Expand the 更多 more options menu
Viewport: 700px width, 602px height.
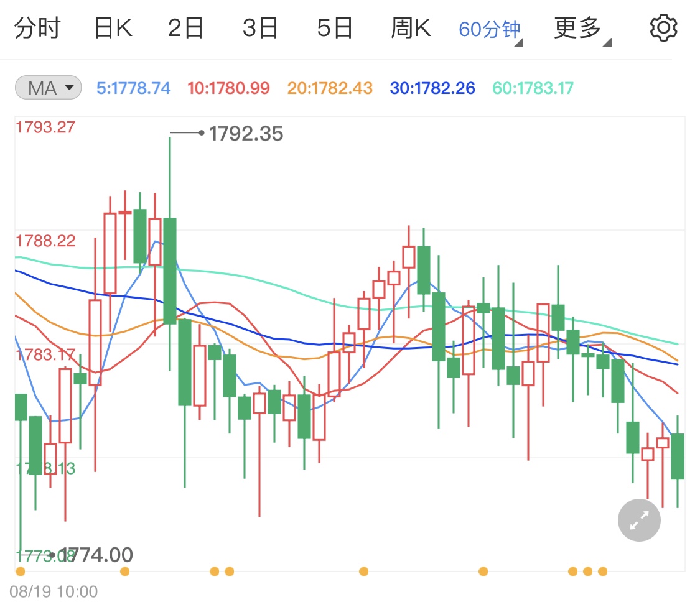click(576, 26)
